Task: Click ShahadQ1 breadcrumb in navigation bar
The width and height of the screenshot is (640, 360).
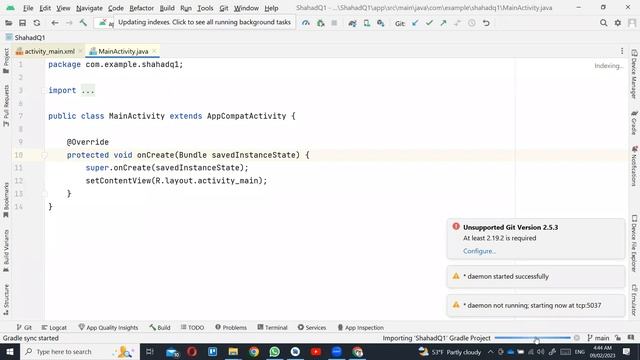Action: pos(25,38)
